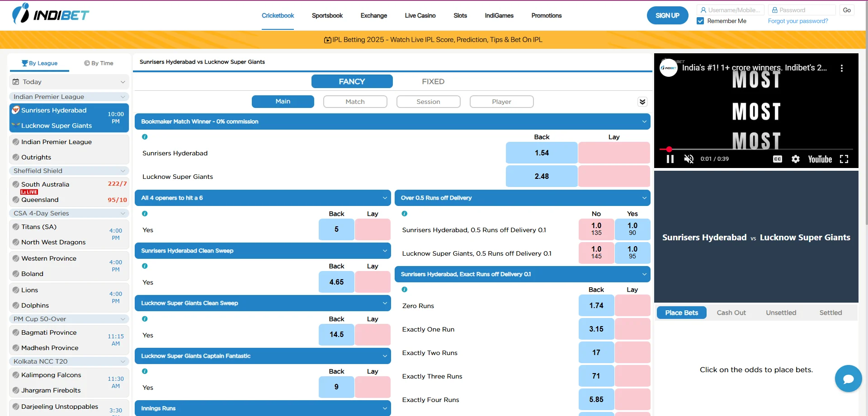
Task: Click the Indibet logo
Action: 50,14
